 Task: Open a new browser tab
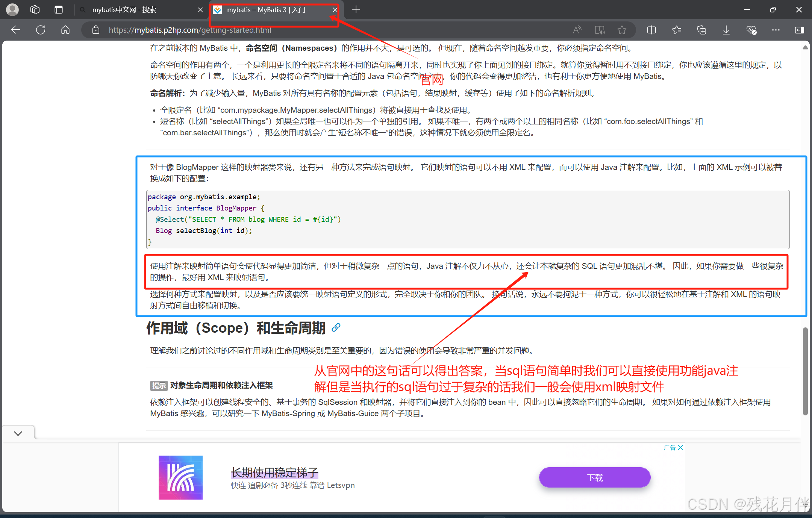pos(356,9)
